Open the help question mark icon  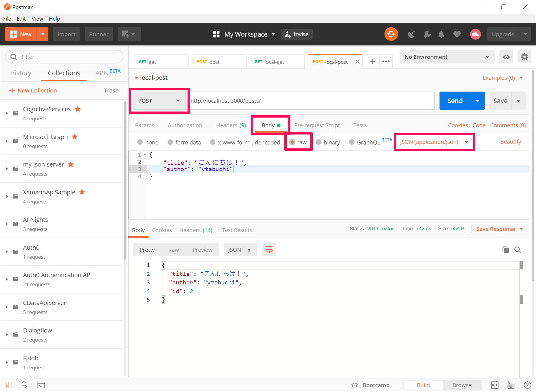pyautogui.click(x=527, y=385)
